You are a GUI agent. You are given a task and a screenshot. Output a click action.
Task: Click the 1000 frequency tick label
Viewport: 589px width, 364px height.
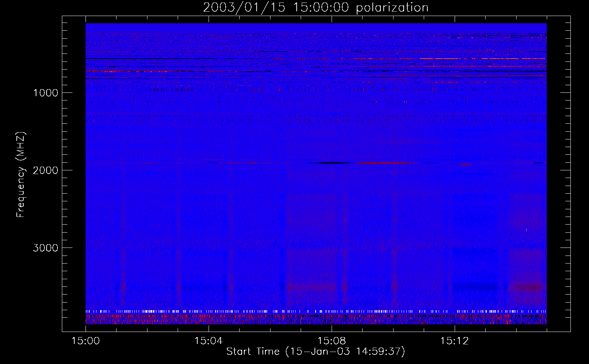pyautogui.click(x=46, y=93)
